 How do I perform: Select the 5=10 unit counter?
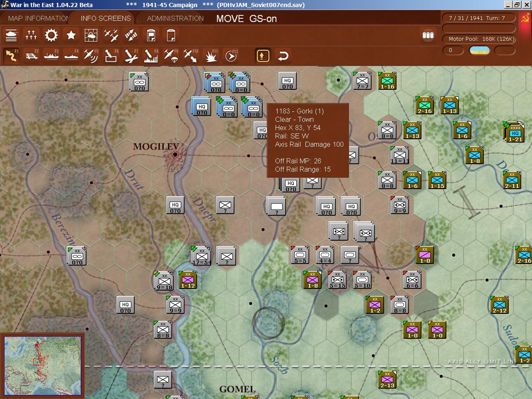[x=362, y=280]
